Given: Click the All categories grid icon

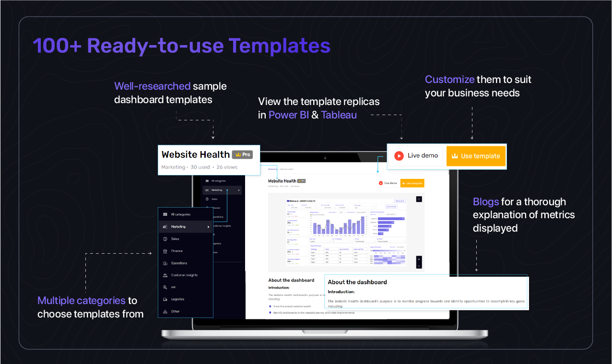Looking at the screenshot, I should coord(165,214).
